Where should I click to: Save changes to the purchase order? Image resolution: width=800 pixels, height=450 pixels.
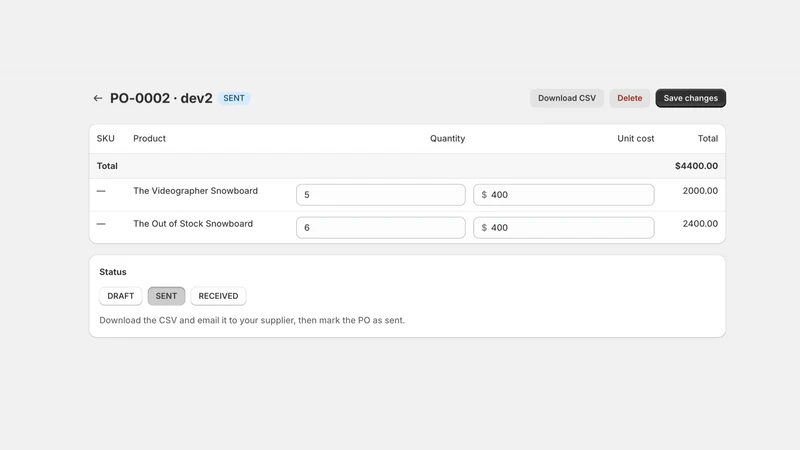[690, 98]
